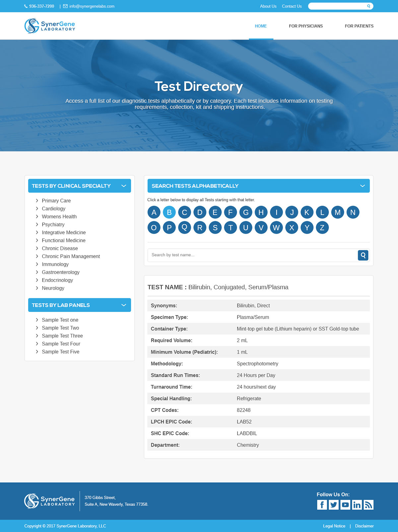Select letter Q in alphabet filter
This screenshot has height=532, width=398.
(x=184, y=228)
